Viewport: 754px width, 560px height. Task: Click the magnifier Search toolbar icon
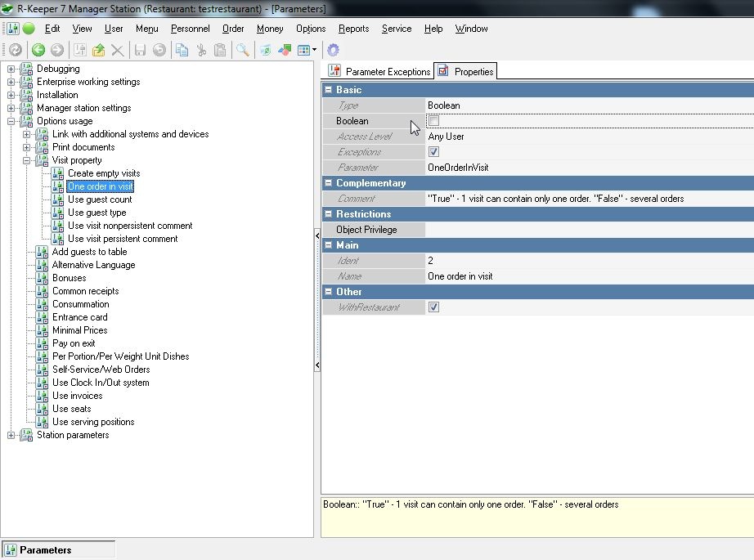click(243, 51)
